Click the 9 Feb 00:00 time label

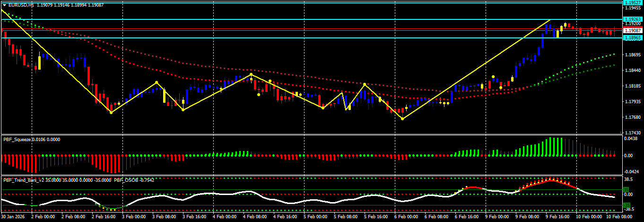tap(497, 216)
